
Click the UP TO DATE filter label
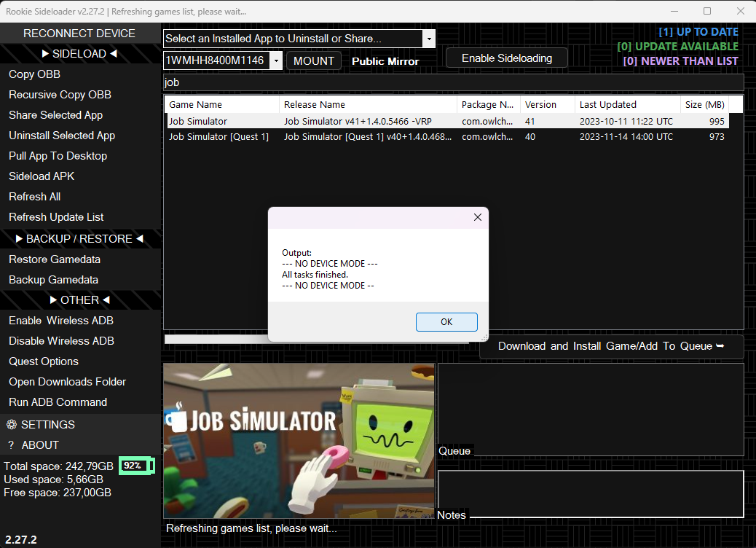coord(698,32)
